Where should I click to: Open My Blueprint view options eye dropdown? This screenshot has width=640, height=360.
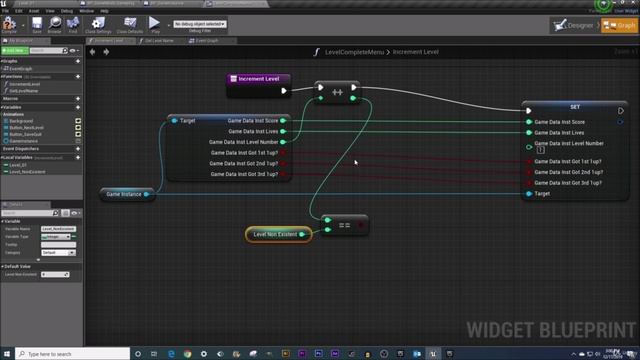(x=74, y=51)
